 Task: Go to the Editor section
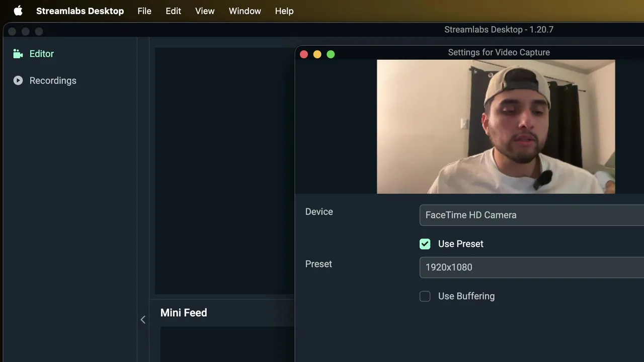coord(42,54)
